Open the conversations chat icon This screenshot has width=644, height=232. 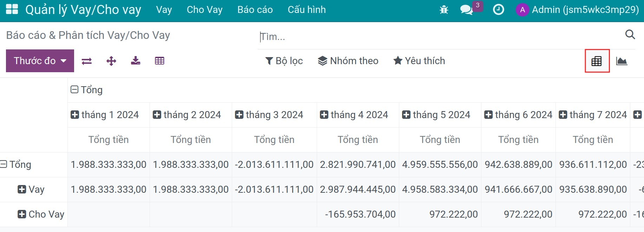coord(466,10)
